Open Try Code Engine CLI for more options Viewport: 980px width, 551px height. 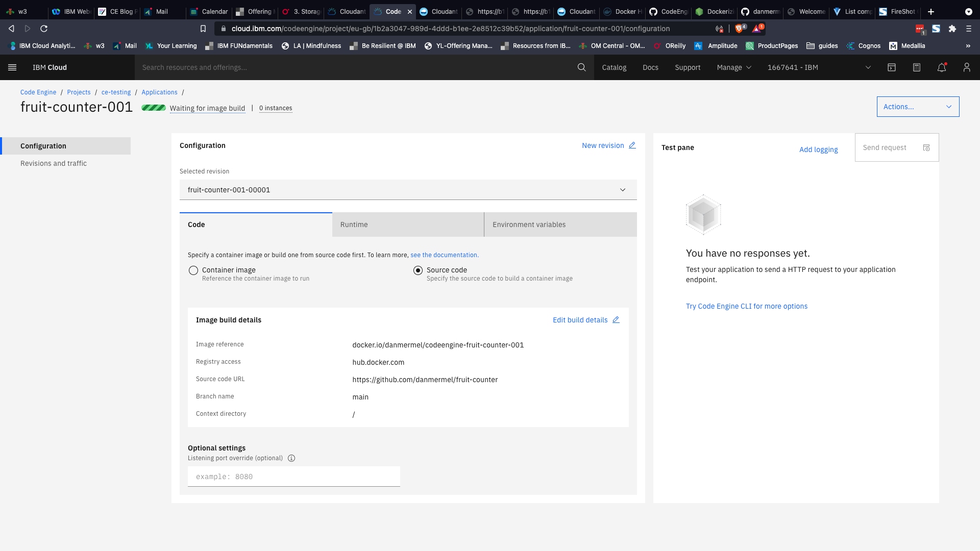click(746, 306)
